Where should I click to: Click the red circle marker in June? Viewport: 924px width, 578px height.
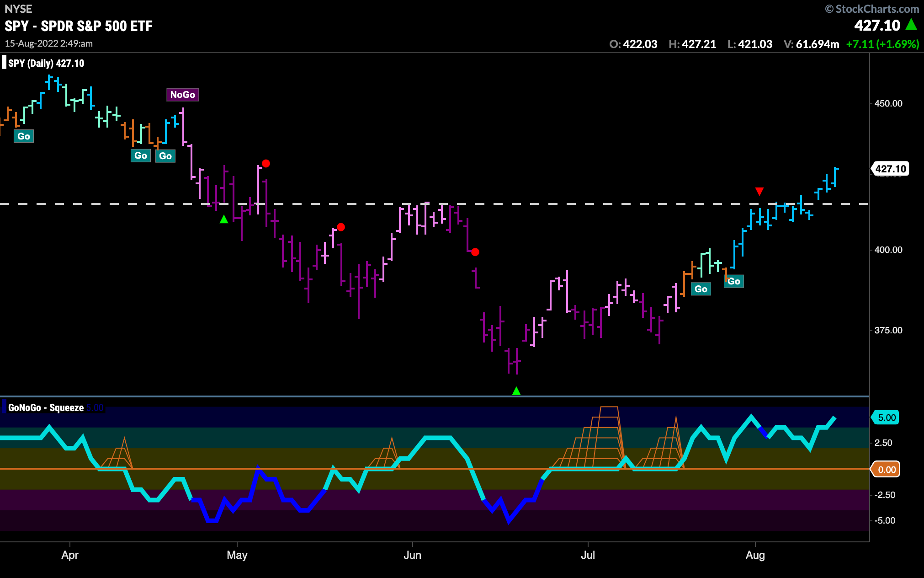coord(475,252)
